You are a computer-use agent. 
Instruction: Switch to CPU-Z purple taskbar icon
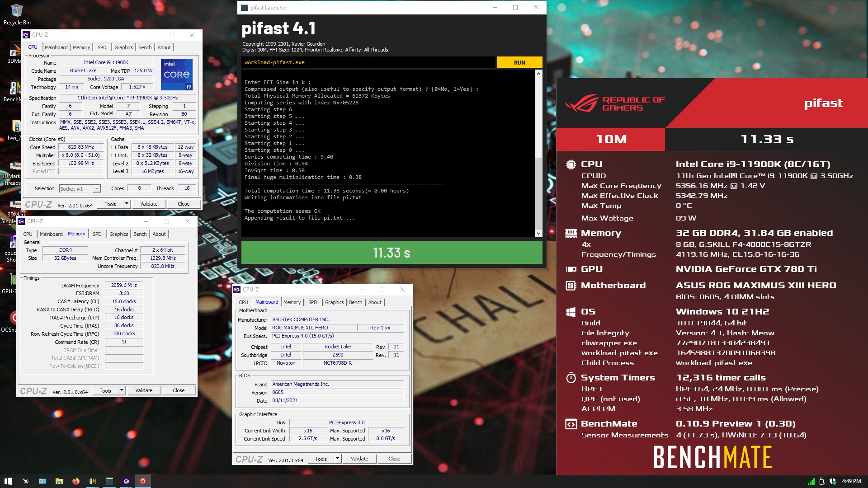126,481
